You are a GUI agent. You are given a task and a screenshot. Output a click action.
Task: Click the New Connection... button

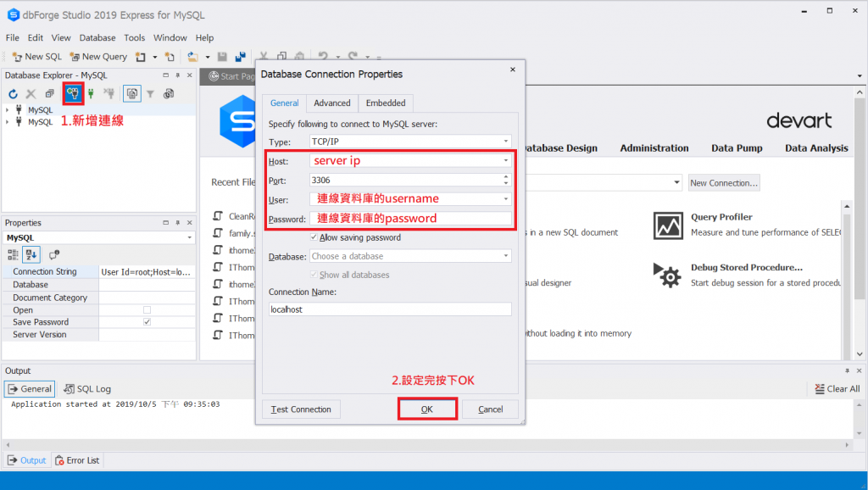click(724, 183)
